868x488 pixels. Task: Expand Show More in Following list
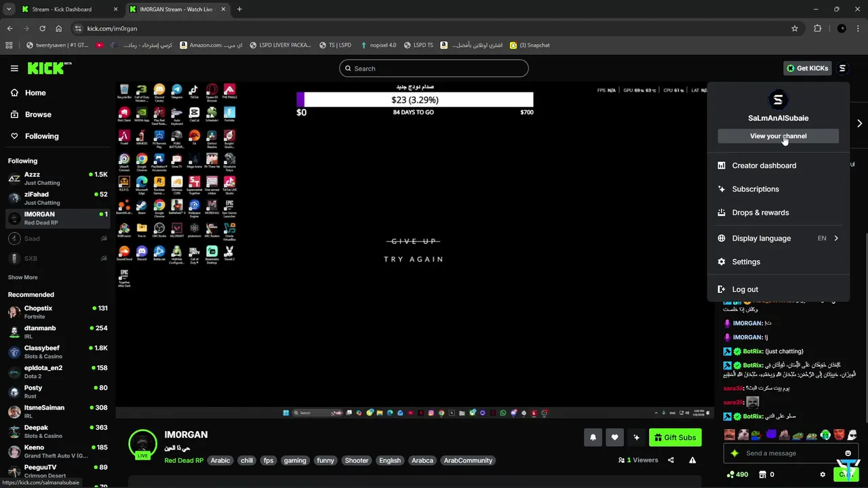coord(22,277)
